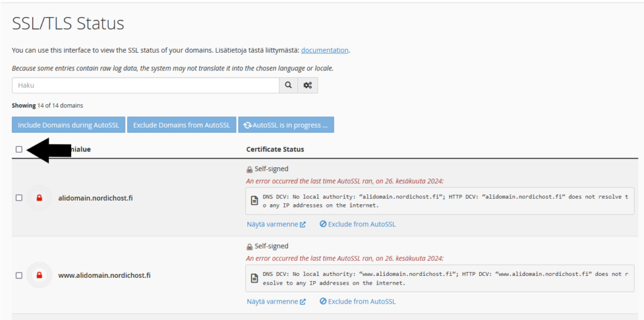
Task: Focus the Haku search field
Action: (145, 86)
